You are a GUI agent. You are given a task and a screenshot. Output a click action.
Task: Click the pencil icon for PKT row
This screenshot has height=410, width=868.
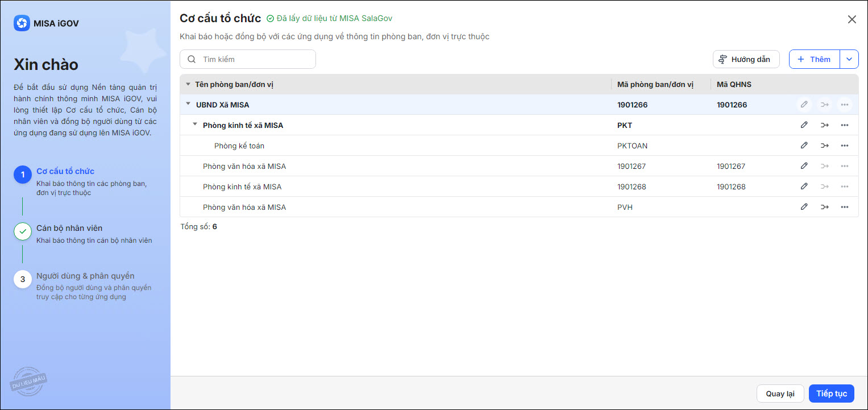pos(804,125)
